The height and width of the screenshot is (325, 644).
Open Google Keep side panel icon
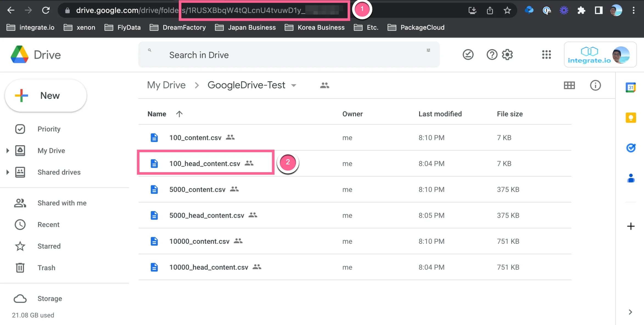pos(631,118)
